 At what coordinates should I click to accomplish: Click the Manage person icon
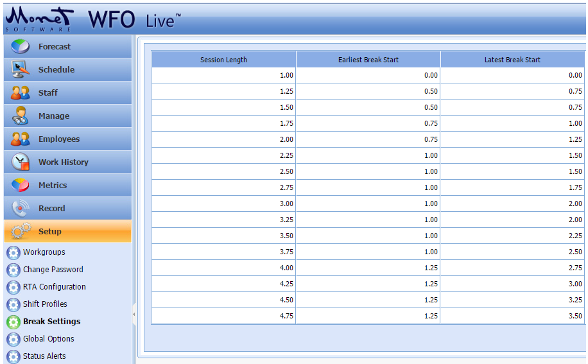(x=21, y=116)
